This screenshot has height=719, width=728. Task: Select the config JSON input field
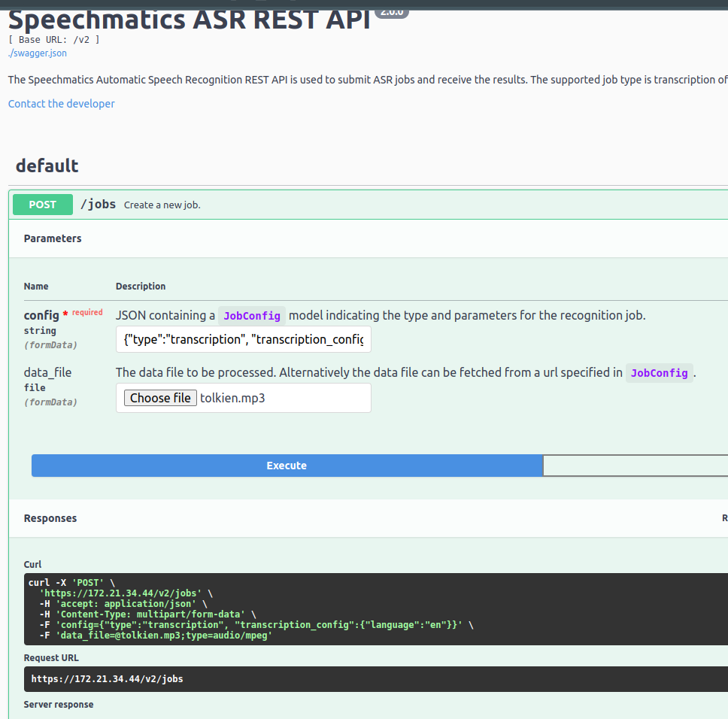point(243,339)
